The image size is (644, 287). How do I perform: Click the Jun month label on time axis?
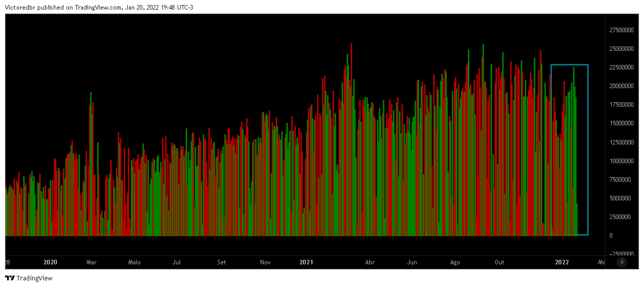[x=412, y=262]
